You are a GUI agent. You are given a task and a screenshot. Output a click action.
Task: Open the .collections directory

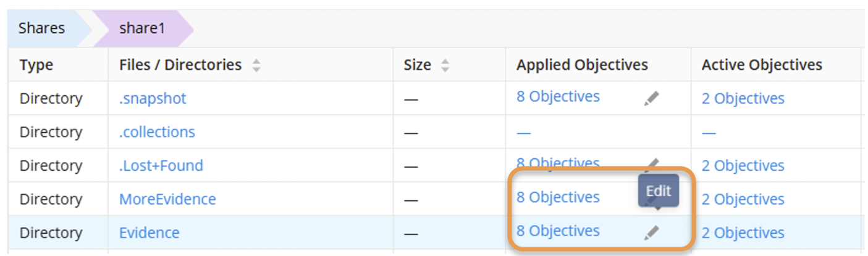pos(157,132)
